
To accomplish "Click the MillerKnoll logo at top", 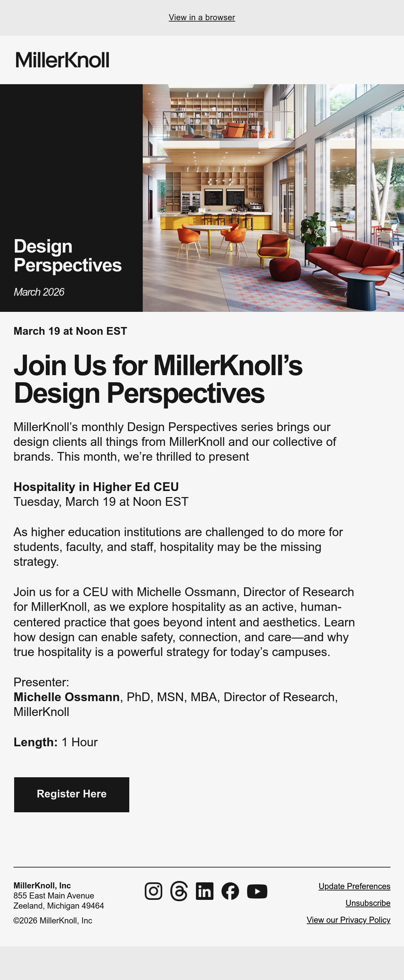I will [x=62, y=60].
